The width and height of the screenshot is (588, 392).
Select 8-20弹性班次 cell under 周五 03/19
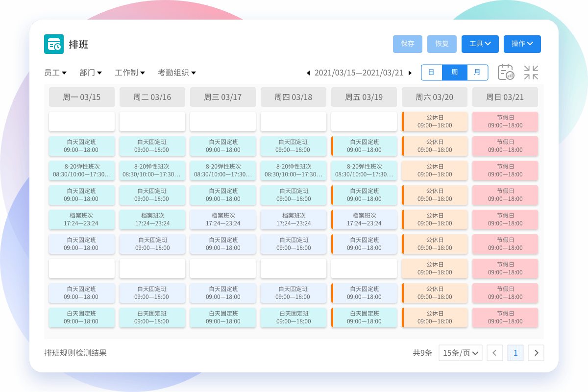coord(364,171)
